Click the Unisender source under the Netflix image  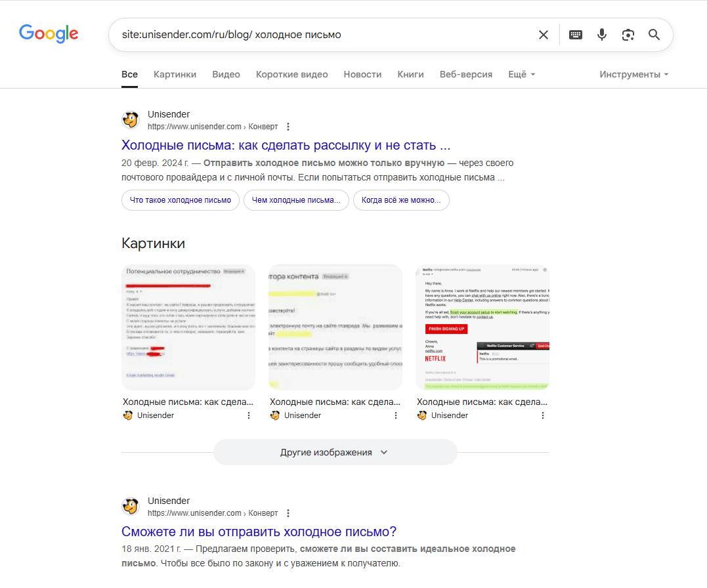coord(442,415)
